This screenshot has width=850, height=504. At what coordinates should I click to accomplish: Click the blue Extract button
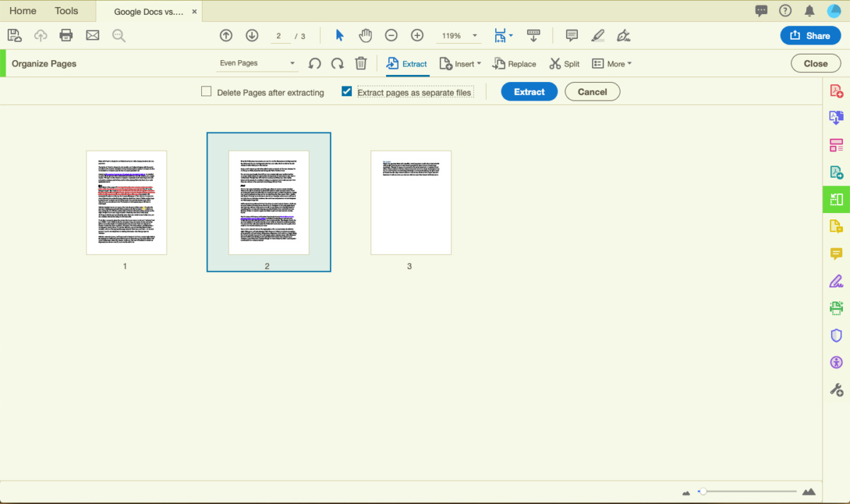(529, 91)
